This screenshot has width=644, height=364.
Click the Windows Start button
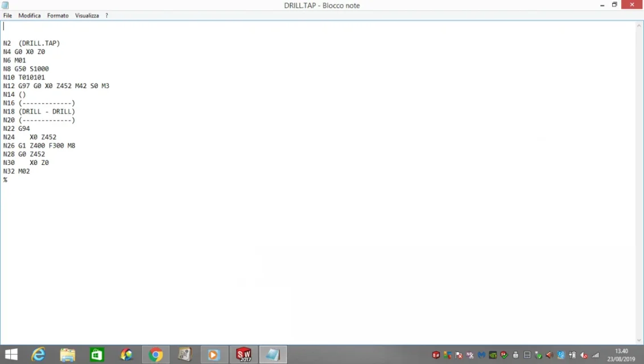tap(11, 355)
